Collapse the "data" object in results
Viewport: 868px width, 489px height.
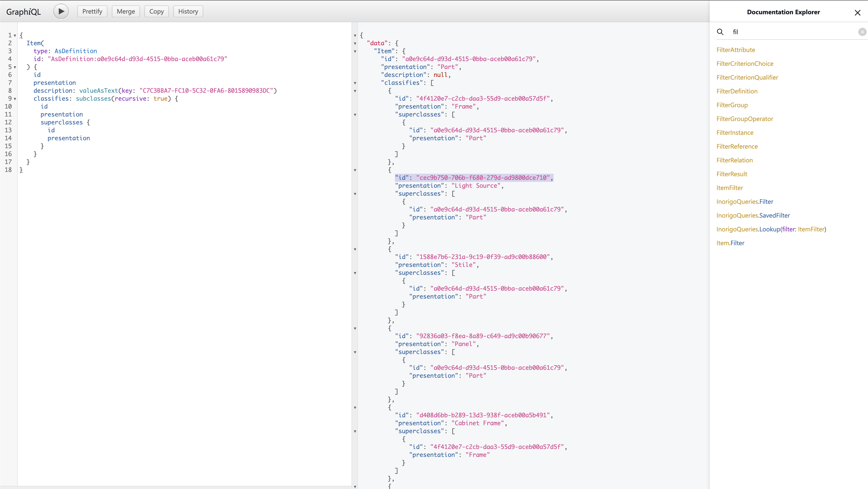[x=355, y=43]
